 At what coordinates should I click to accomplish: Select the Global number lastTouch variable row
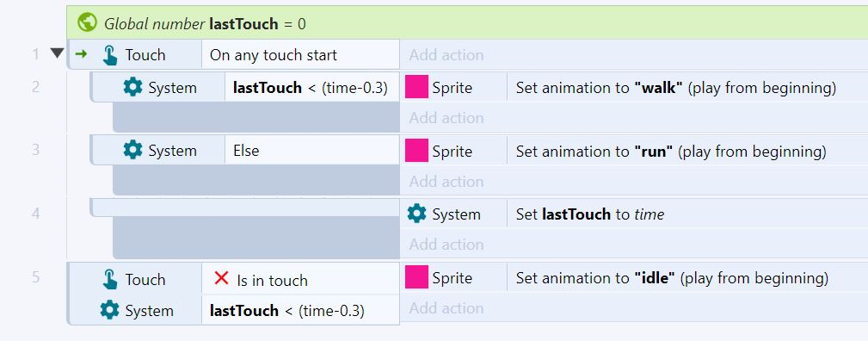click(x=467, y=22)
